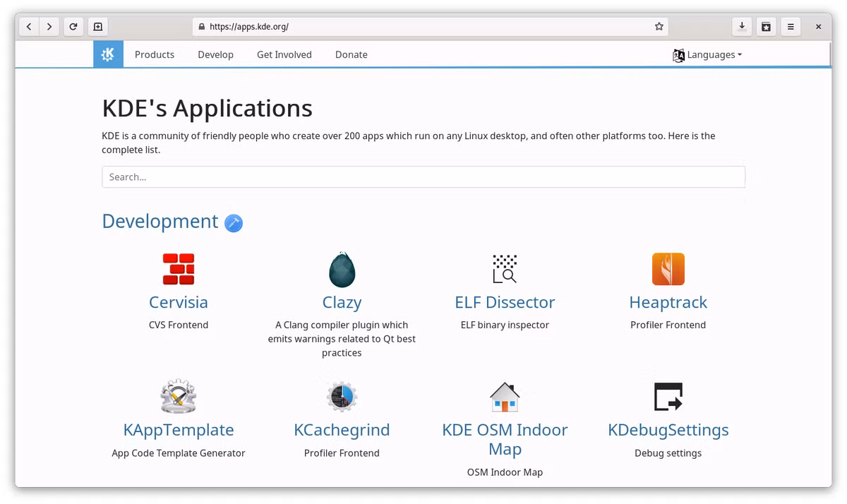
Task: Expand the Languages dropdown
Action: point(707,54)
